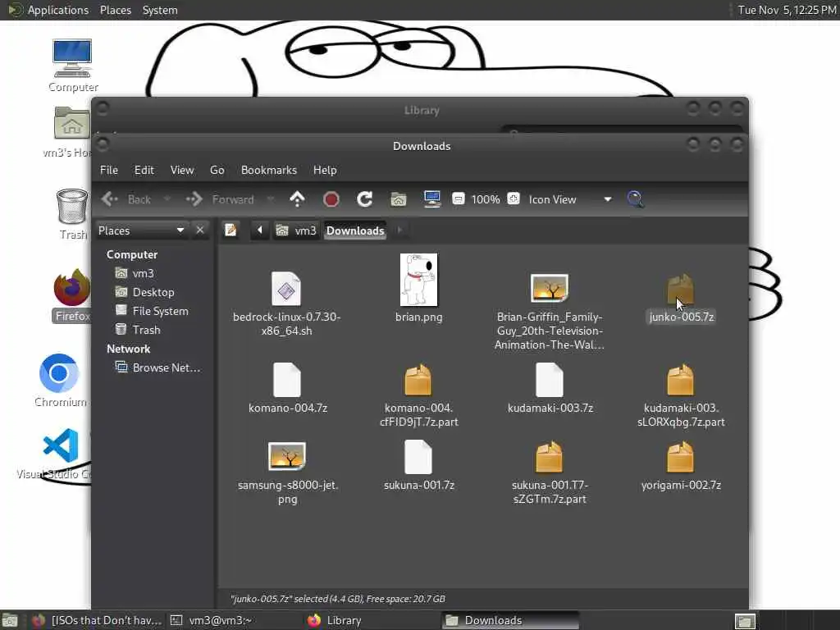This screenshot has height=630, width=840.
Task: Open the Edit menu
Action: (144, 170)
